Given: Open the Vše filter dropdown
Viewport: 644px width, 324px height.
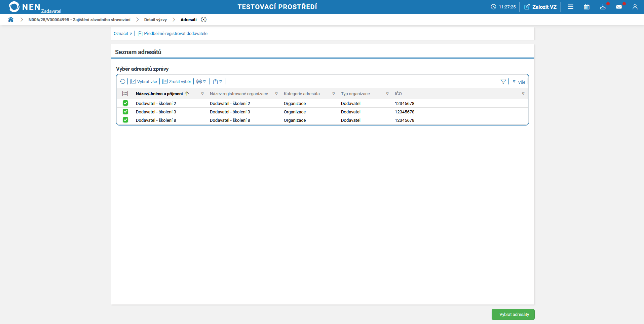Looking at the screenshot, I should pos(519,82).
